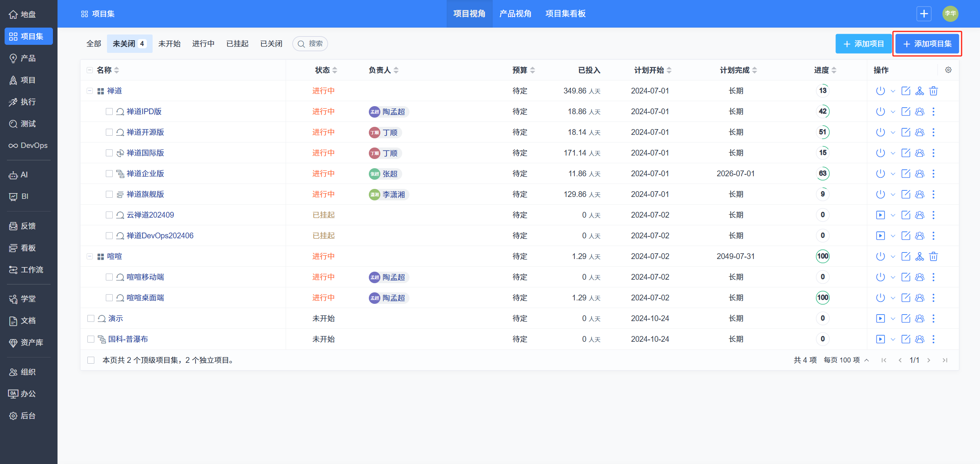Click the three-dot more menu for 喧喧移动端

(933, 277)
